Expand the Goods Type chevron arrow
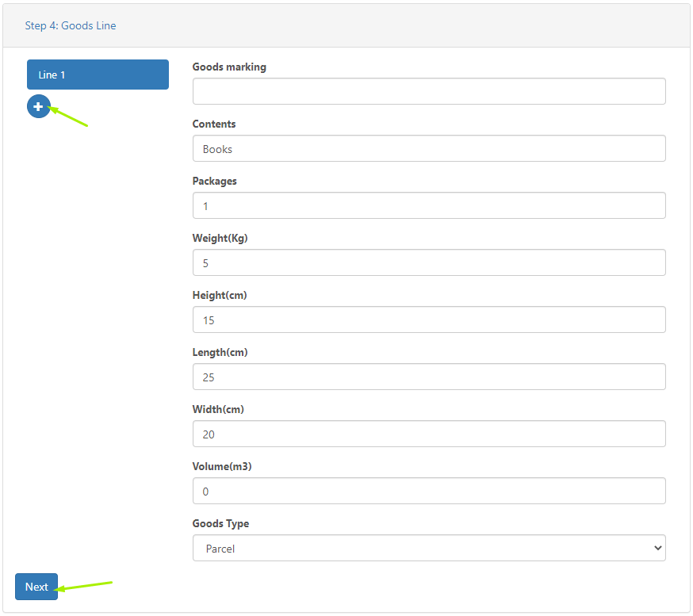 pyautogui.click(x=657, y=548)
